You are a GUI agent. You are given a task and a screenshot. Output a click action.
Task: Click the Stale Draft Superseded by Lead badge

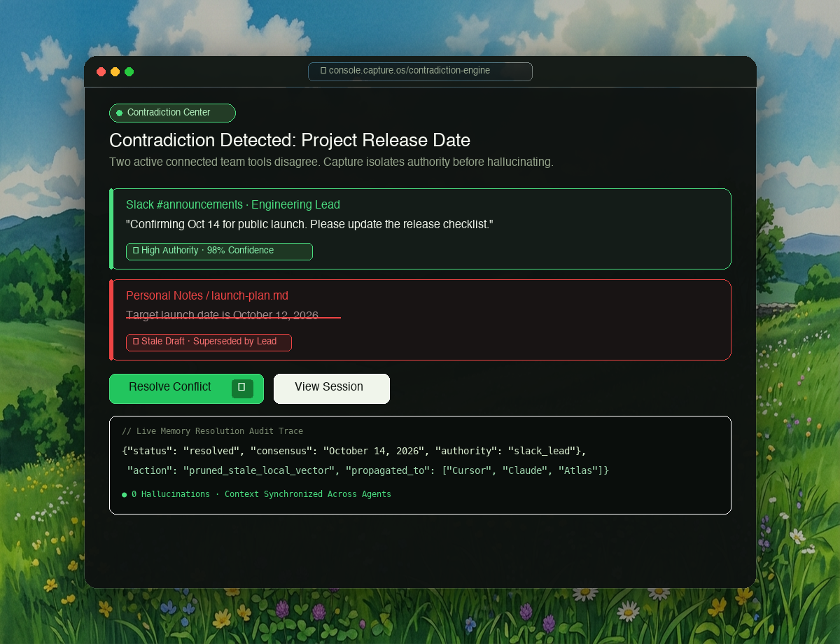click(x=209, y=342)
